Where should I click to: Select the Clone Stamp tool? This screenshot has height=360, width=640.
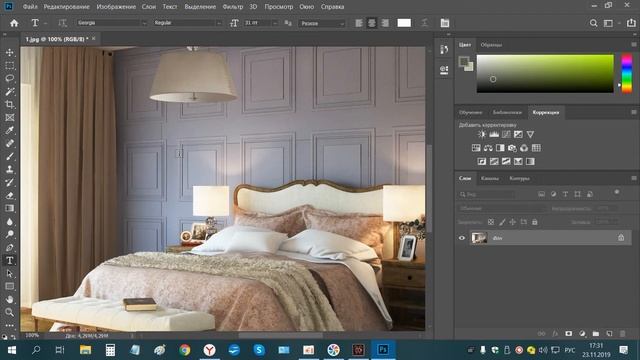point(9,169)
